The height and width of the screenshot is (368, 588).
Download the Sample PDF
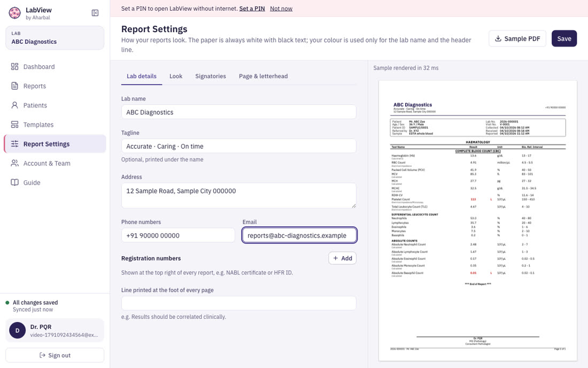(517, 39)
